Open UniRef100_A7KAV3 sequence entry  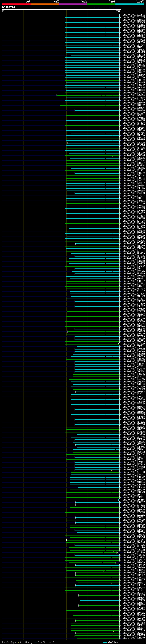point(133,55)
